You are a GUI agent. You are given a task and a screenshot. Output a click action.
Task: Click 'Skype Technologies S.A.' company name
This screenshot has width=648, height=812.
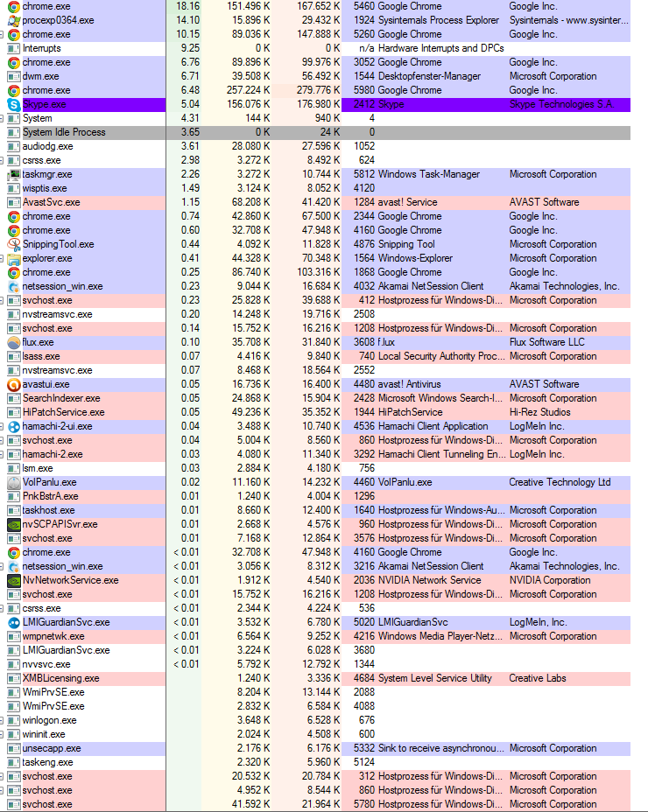click(x=561, y=104)
